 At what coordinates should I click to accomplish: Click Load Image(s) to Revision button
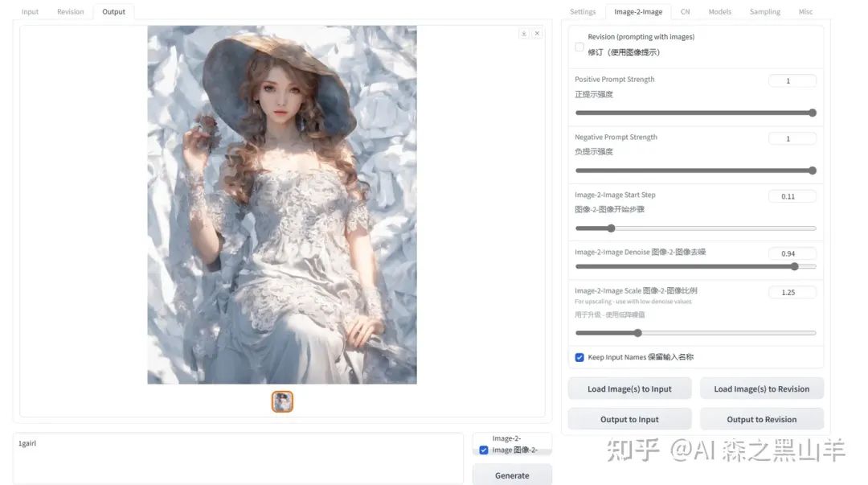(762, 389)
